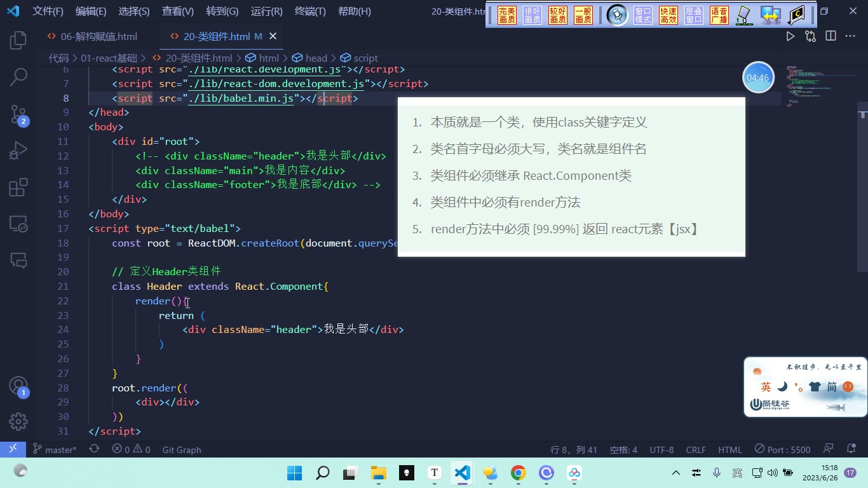Open the 终端(T) menu
This screenshot has width=868, height=488.
point(311,11)
